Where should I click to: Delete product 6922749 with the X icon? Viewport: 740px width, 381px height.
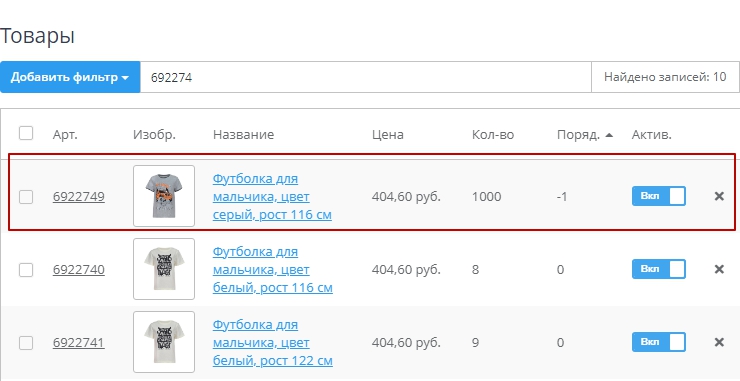point(719,196)
